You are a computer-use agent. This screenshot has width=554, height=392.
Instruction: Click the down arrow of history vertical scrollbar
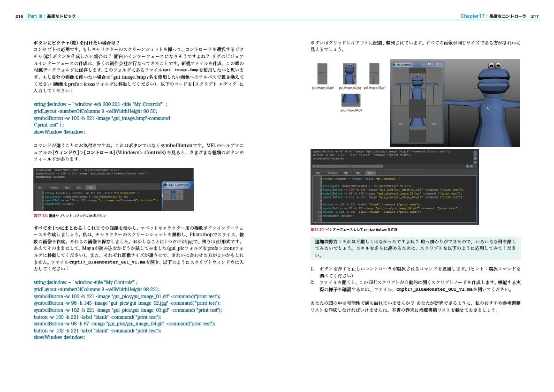(x=475, y=162)
